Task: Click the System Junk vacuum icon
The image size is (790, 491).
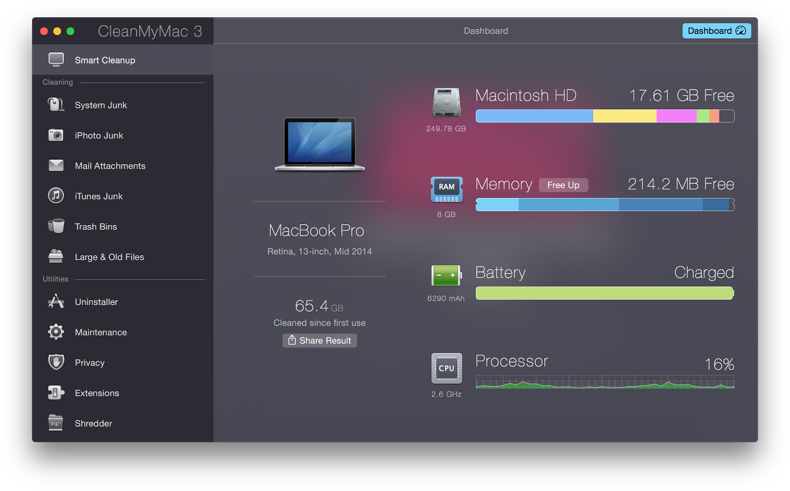Action: (x=55, y=105)
